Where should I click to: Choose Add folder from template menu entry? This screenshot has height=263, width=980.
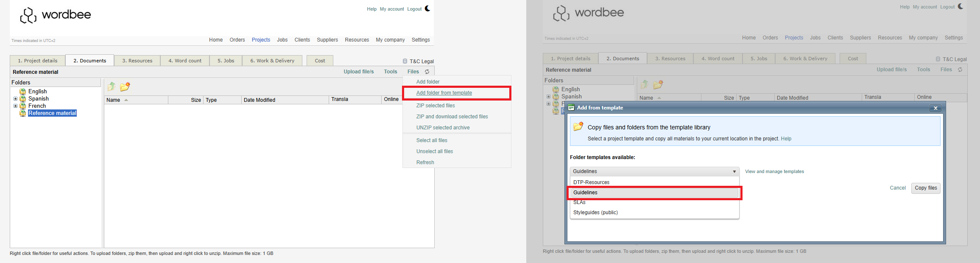click(444, 93)
